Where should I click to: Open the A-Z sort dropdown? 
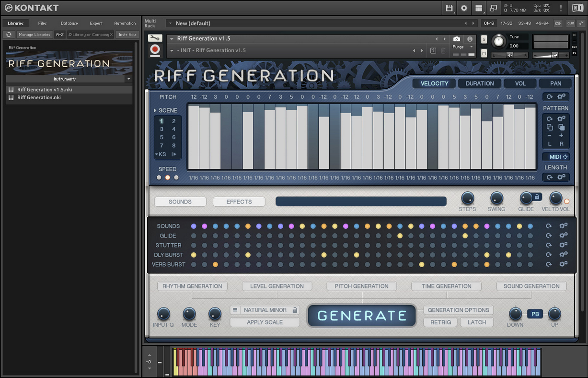click(x=60, y=35)
